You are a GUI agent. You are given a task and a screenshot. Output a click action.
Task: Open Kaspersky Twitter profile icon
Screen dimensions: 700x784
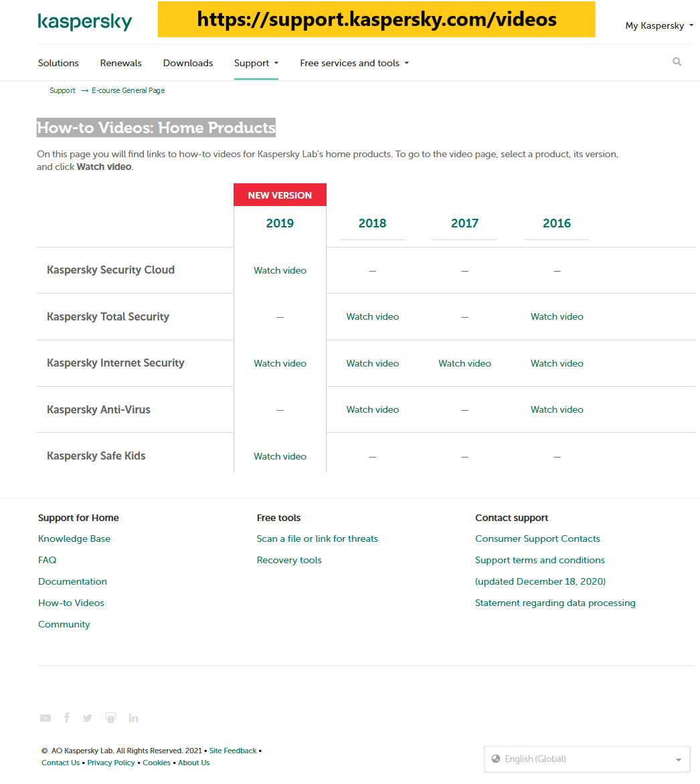[x=88, y=718]
